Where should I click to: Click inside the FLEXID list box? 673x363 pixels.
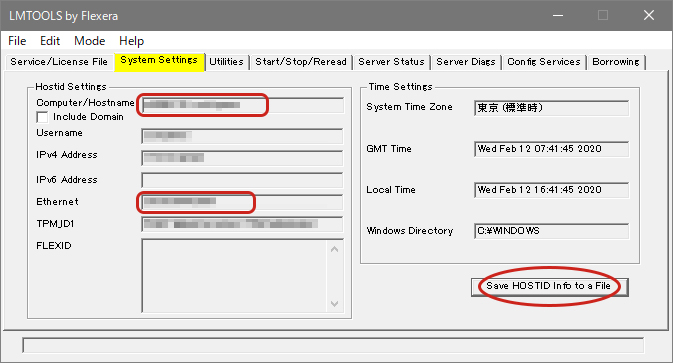coord(234,276)
